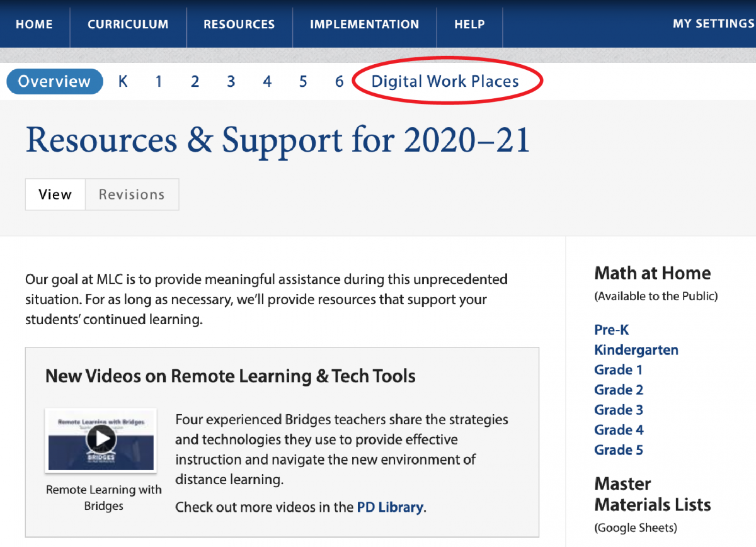756x547 pixels.
Task: Open the Grade 5 Math at Home link
Action: tap(619, 450)
